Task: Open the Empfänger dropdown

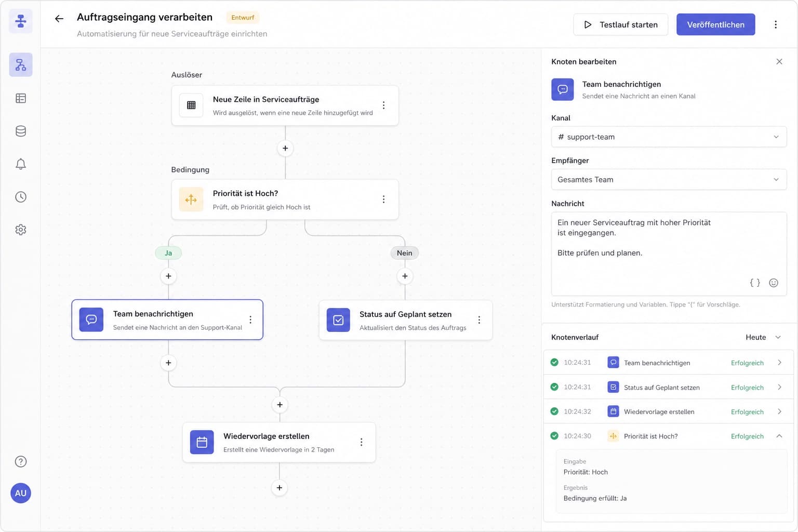Action: pos(669,179)
